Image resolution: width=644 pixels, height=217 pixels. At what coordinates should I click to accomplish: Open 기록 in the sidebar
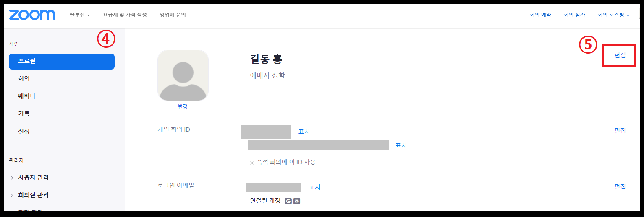point(24,114)
